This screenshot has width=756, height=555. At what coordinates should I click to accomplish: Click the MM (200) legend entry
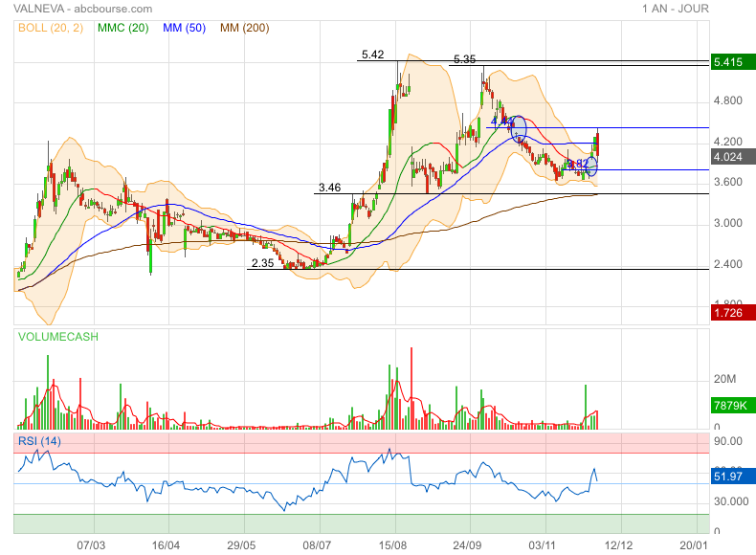tap(244, 28)
